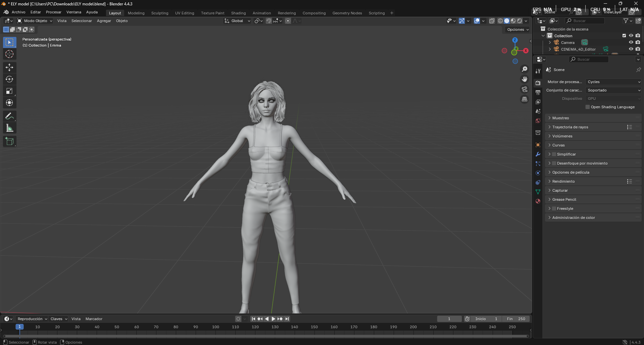Viewport: 644px width, 345px height.
Task: Switch to the Sculpting workspace tab
Action: point(160,13)
